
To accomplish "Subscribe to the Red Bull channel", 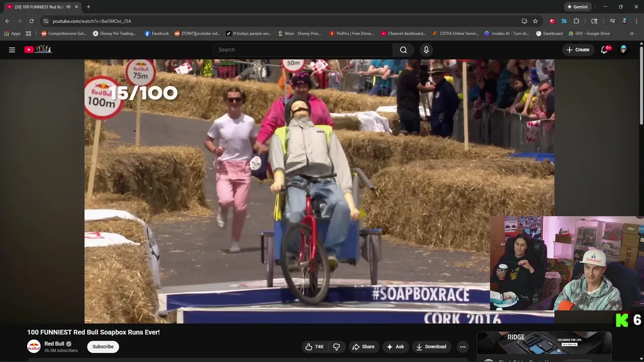I will pos(103,346).
